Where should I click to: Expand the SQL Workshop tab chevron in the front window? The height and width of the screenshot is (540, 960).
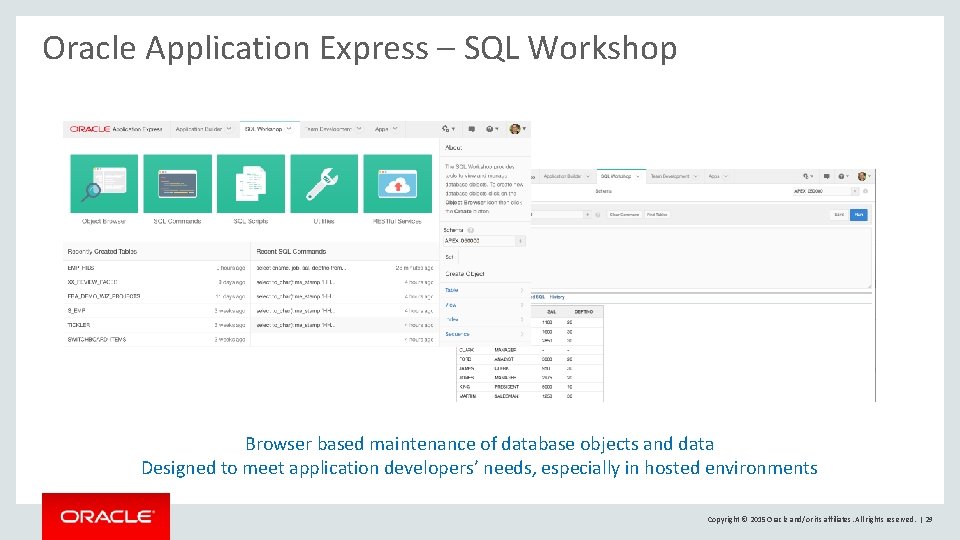[x=289, y=129]
